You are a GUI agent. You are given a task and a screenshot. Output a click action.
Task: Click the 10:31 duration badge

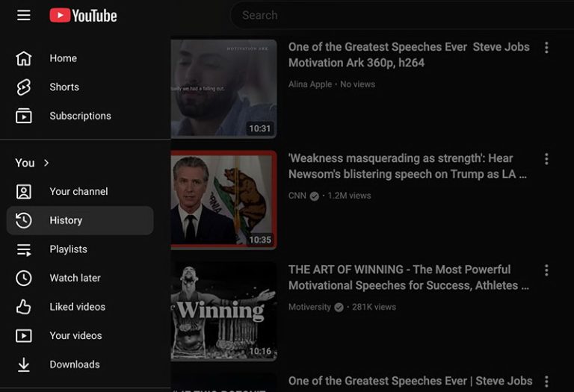(x=260, y=128)
